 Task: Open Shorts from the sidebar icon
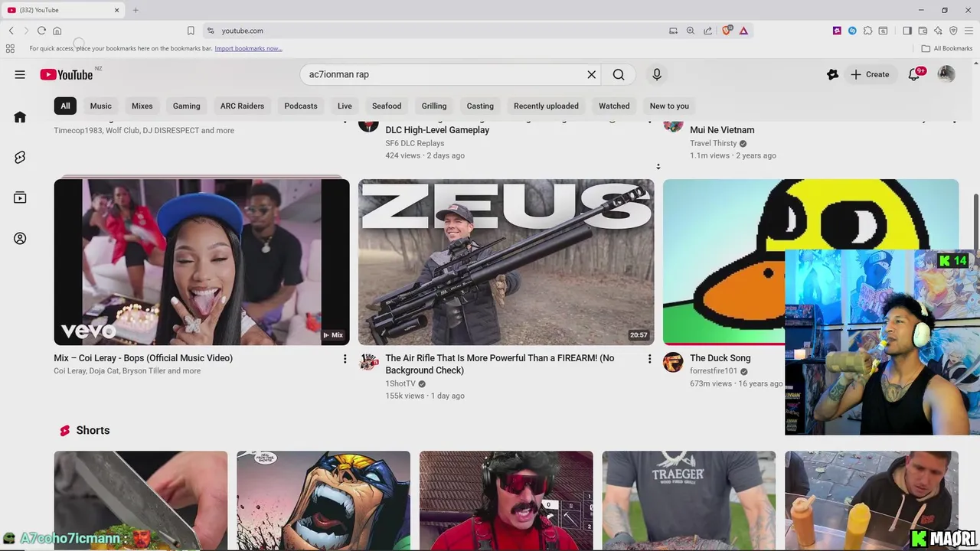tap(20, 157)
